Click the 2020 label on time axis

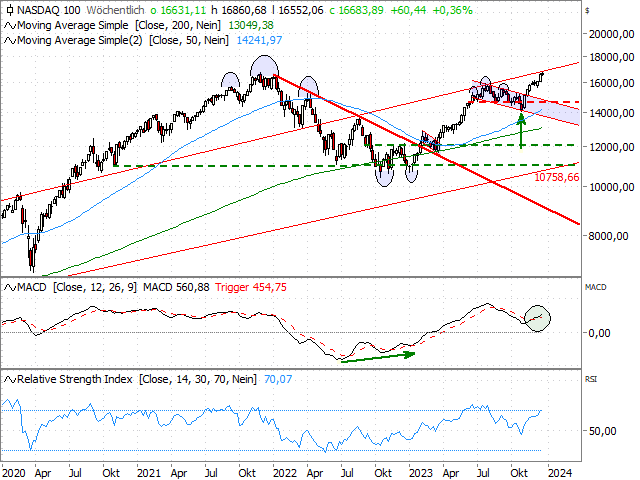point(13,473)
